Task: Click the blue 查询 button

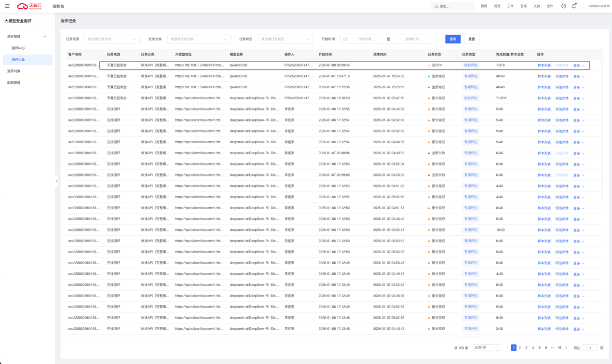Action: tap(453, 39)
